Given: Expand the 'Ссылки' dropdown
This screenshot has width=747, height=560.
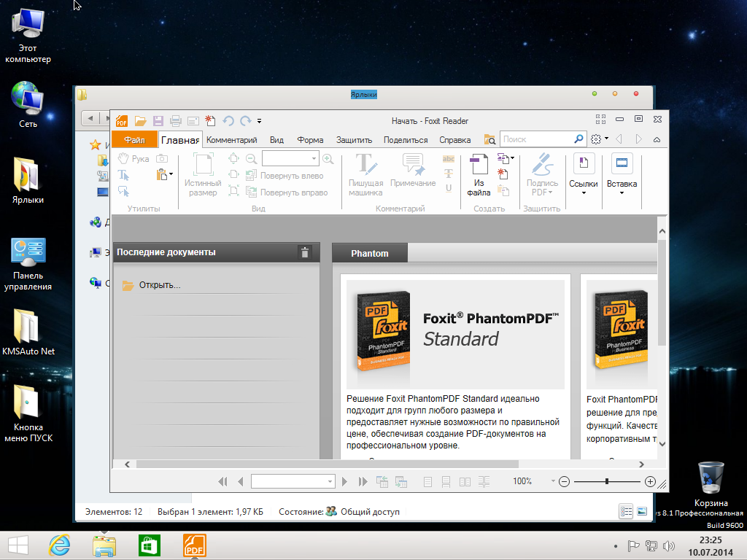Looking at the screenshot, I should [x=584, y=192].
